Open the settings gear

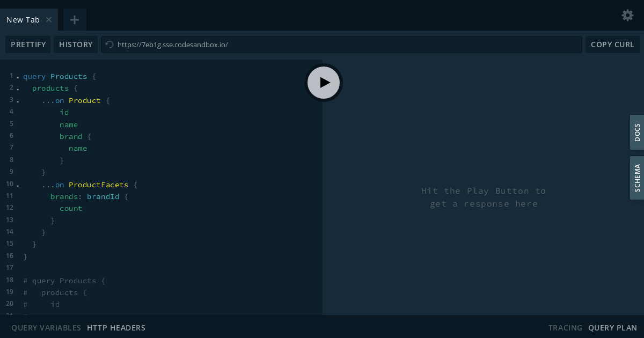tap(627, 15)
